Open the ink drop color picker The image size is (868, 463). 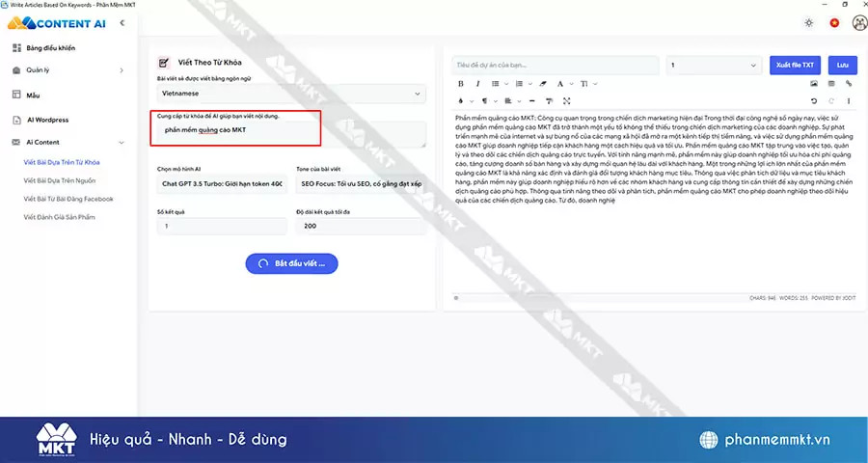(460, 101)
